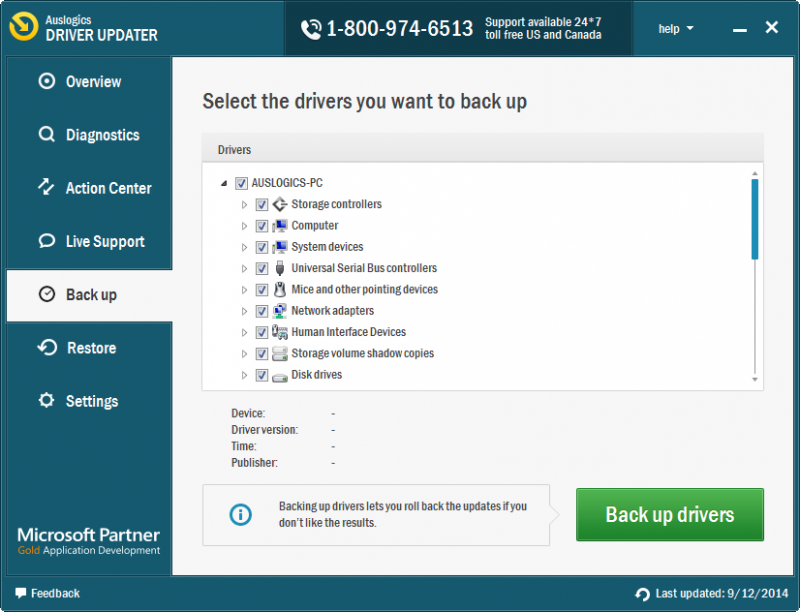Click the scroll down arrow of driver list

click(x=755, y=379)
